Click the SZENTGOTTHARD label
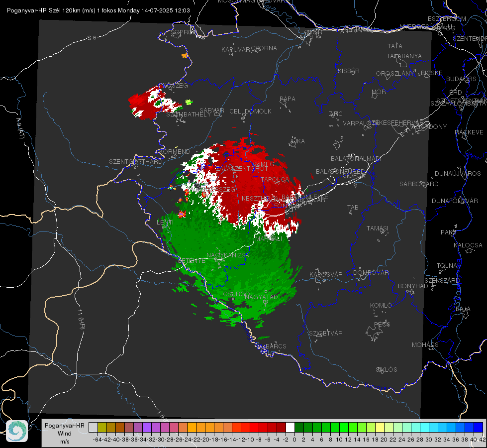 point(136,162)
